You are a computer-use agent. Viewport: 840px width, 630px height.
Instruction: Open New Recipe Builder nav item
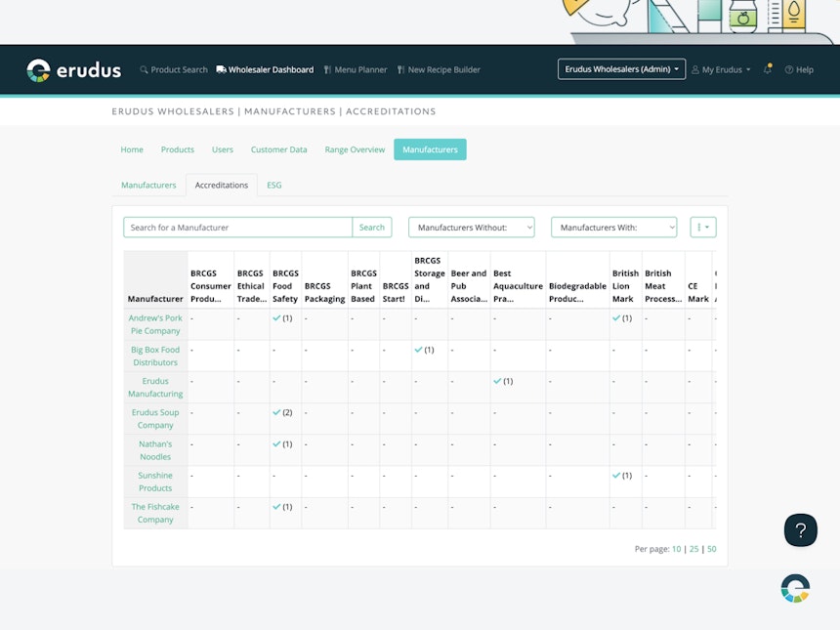pos(439,69)
